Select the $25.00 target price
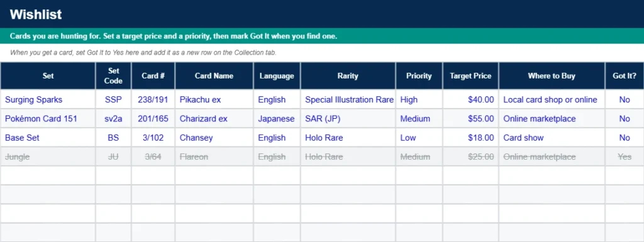The width and height of the screenshot is (644, 242). tap(470, 157)
